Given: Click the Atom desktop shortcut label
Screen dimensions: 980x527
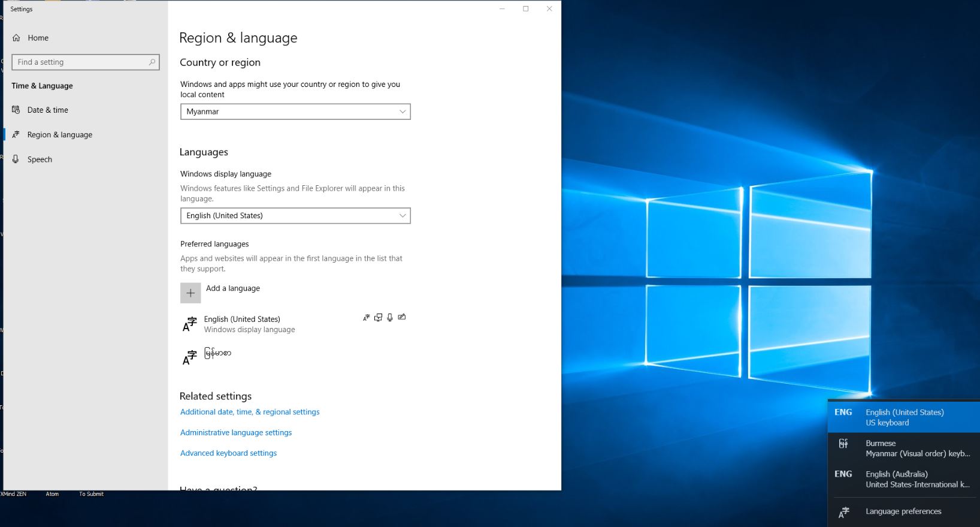Looking at the screenshot, I should coord(52,494).
